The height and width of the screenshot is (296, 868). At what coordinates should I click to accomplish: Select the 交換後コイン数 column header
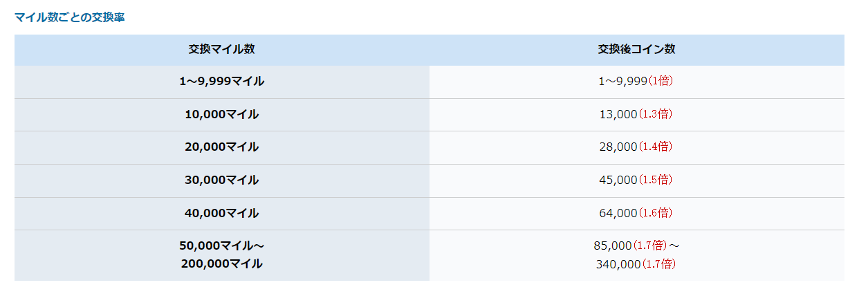[637, 50]
